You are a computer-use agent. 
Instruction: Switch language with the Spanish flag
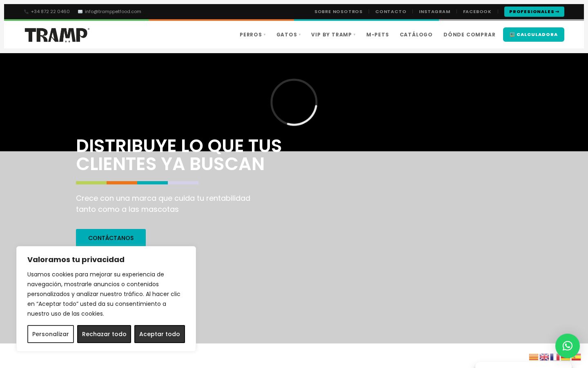pos(576,357)
